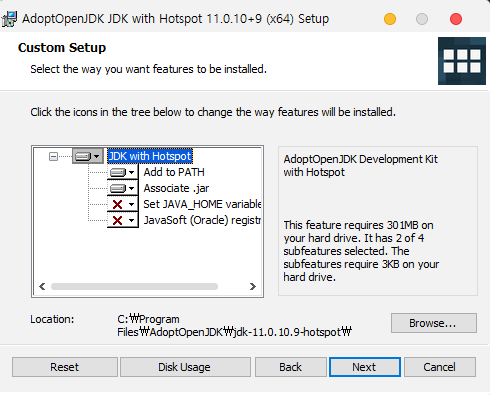Select Associate .jar tree item
490x395 pixels.
(176, 188)
